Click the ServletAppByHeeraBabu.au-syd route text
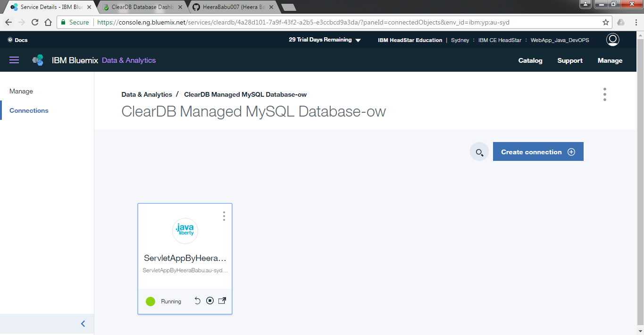This screenshot has height=335, width=644. pyautogui.click(x=185, y=270)
